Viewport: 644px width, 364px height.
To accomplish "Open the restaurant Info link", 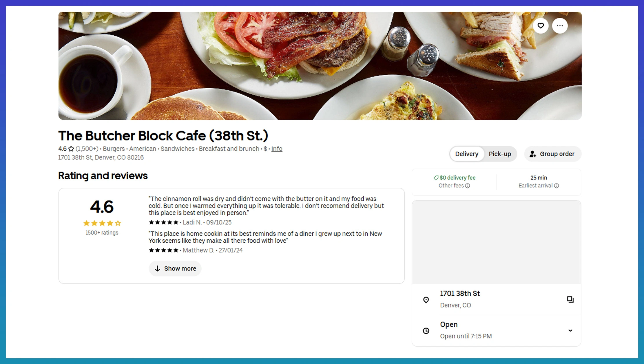I will coord(277,149).
